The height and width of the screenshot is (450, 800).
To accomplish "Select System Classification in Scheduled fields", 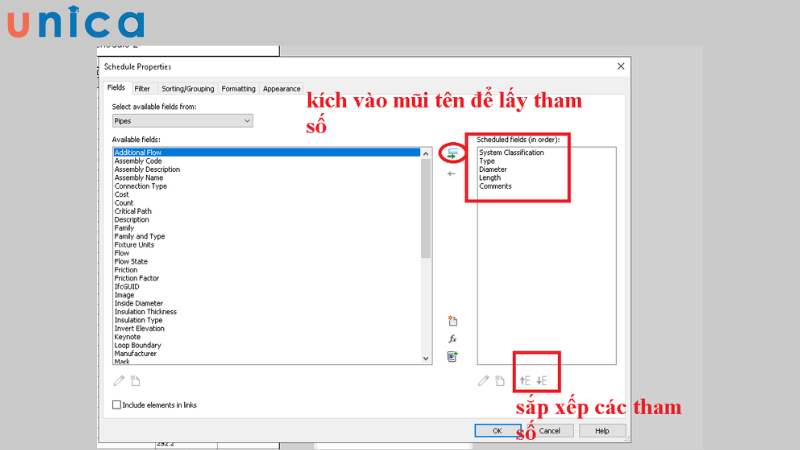I will click(x=511, y=153).
